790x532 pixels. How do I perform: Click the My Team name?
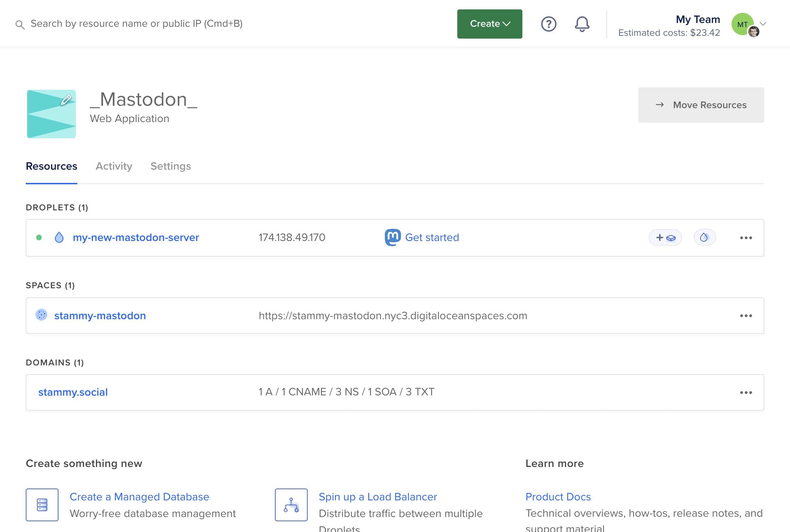(698, 19)
